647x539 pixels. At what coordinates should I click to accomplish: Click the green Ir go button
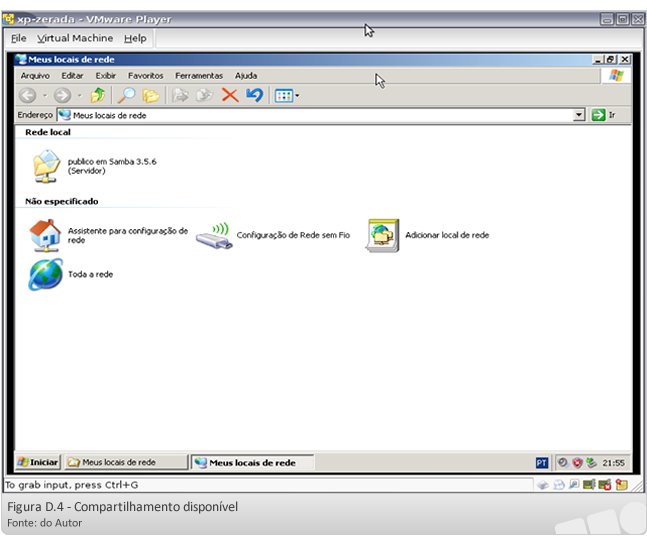point(604,115)
